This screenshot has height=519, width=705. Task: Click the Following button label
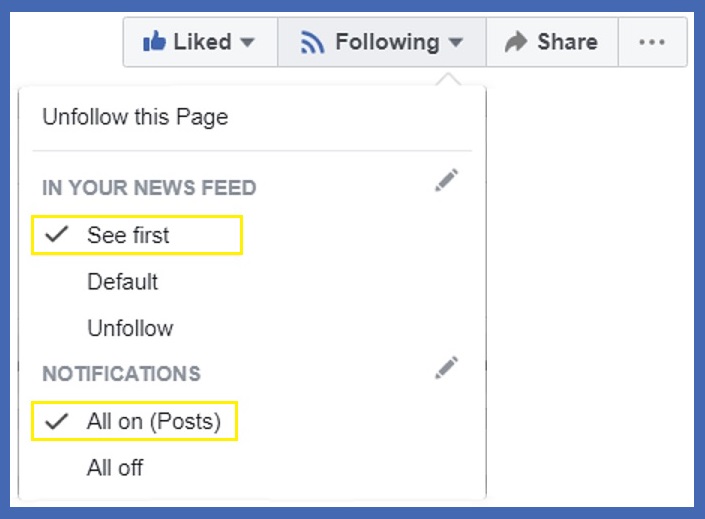point(387,42)
